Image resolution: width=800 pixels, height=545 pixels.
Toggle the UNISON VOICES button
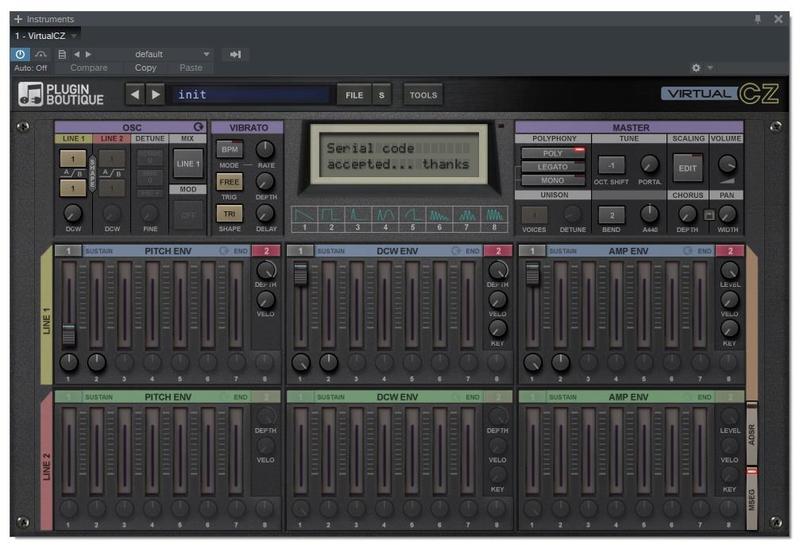tap(534, 215)
